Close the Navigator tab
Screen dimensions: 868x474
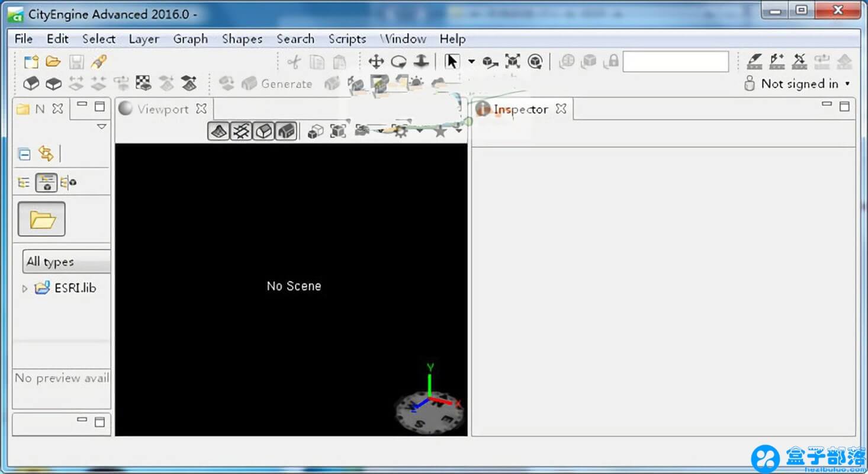(57, 109)
